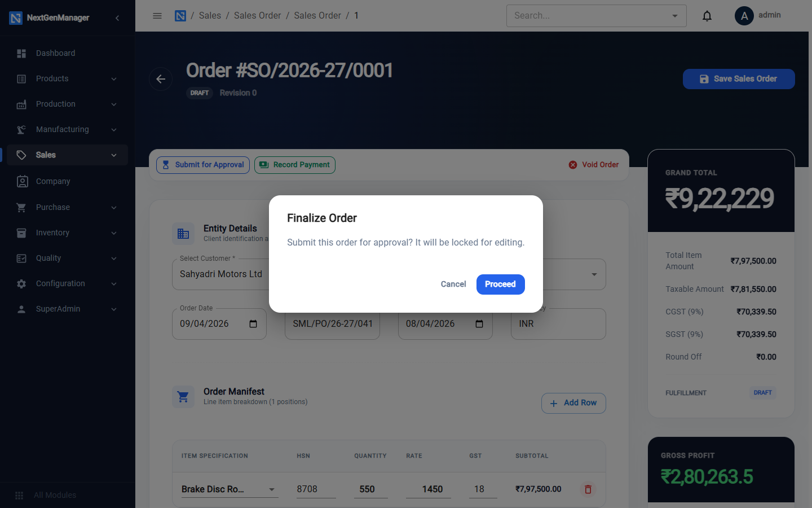Click the Quantity field showing 550
812x508 pixels.
point(371,489)
